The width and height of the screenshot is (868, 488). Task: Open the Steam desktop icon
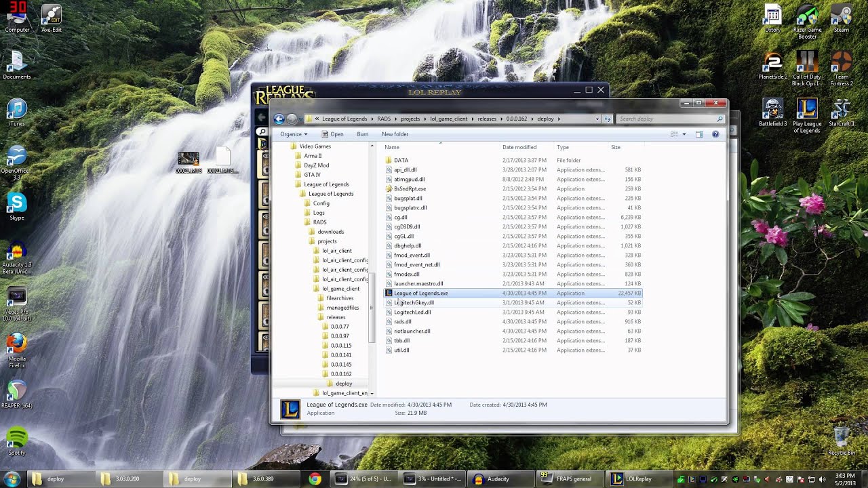pos(842,19)
